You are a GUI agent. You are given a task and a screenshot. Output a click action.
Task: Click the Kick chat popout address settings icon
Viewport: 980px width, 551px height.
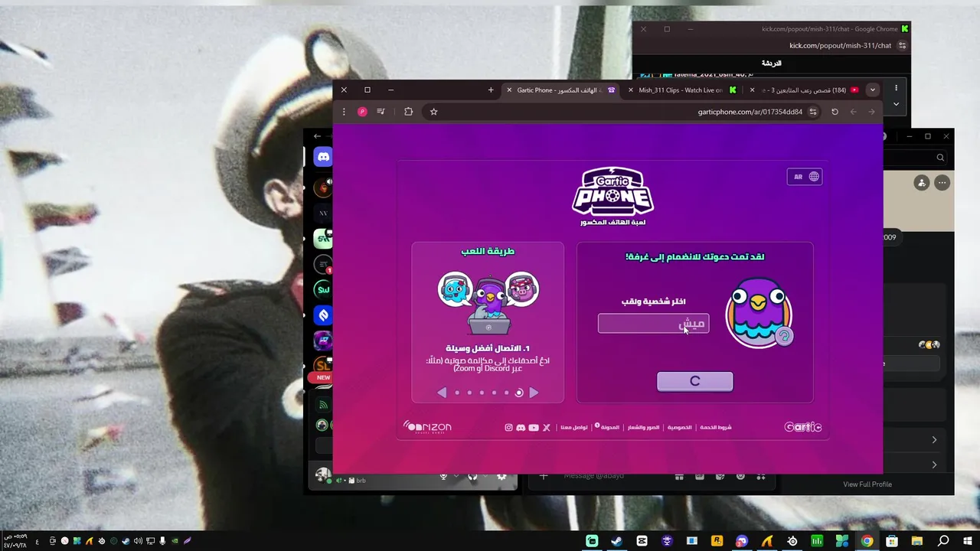[902, 46]
